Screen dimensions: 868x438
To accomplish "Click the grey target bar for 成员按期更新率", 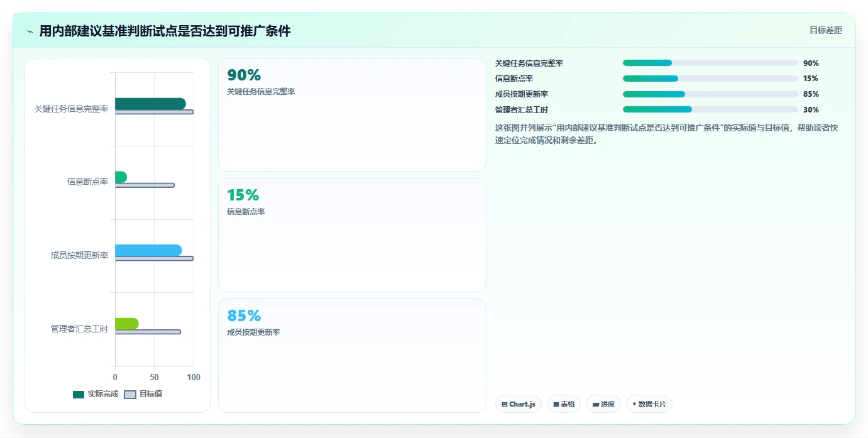I will click(154, 258).
